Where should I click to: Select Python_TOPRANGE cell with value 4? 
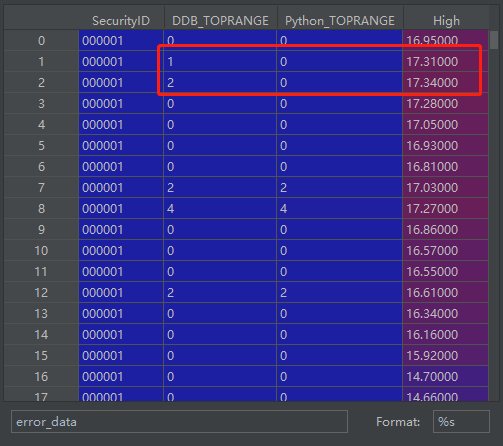tap(339, 209)
